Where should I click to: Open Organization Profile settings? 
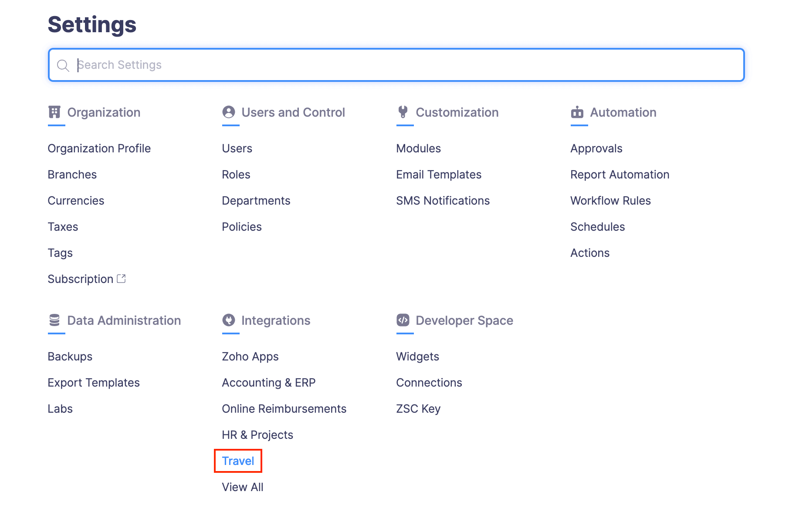pos(99,148)
